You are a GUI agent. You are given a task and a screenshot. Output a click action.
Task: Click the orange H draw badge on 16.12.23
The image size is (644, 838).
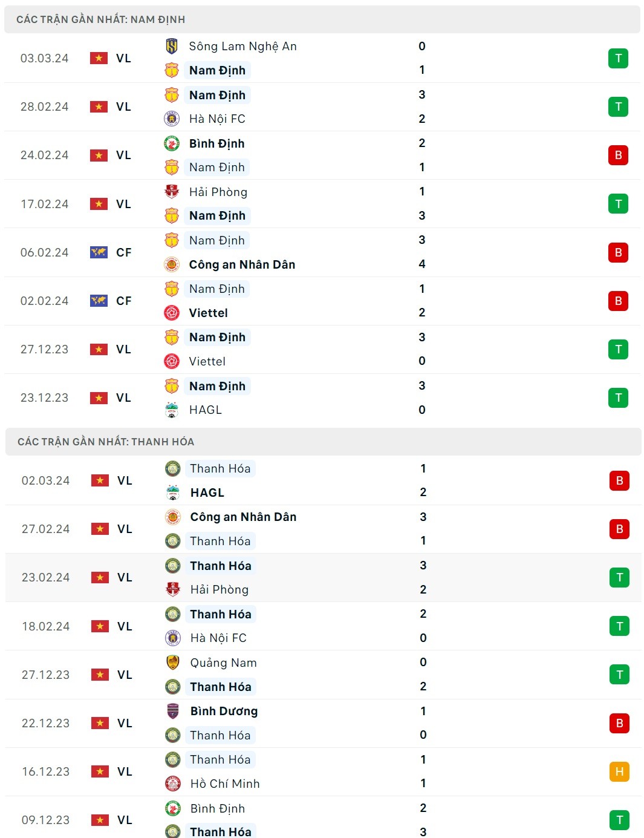pos(619,771)
